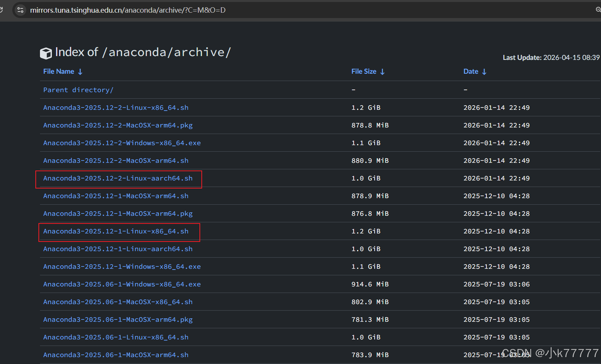601x364 pixels.
Task: Download Anaconda3-2025.06-1-MacOSX-arm64.pkg
Action: (118, 319)
